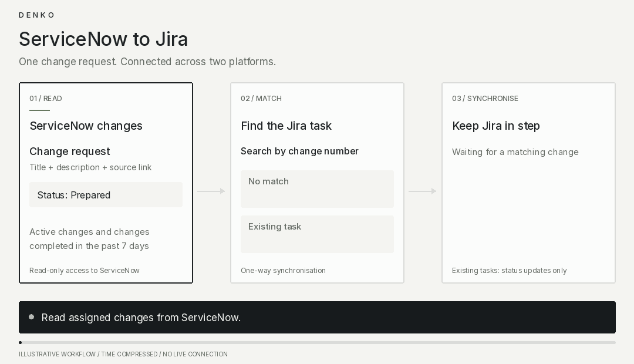This screenshot has height=364, width=634.
Task: Select the '03 / SYNCHRONISE' step label
Action: coord(485,98)
